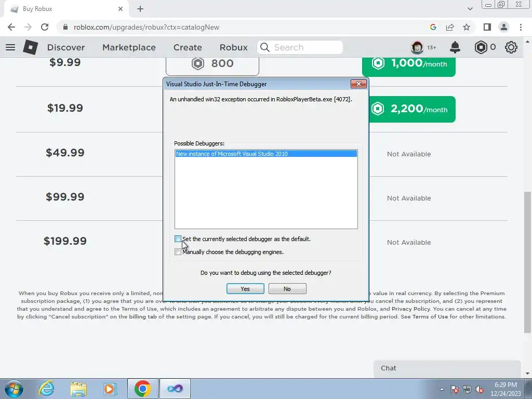Open the Windows Start menu
Image resolution: width=532 pixels, height=399 pixels.
coord(14,389)
